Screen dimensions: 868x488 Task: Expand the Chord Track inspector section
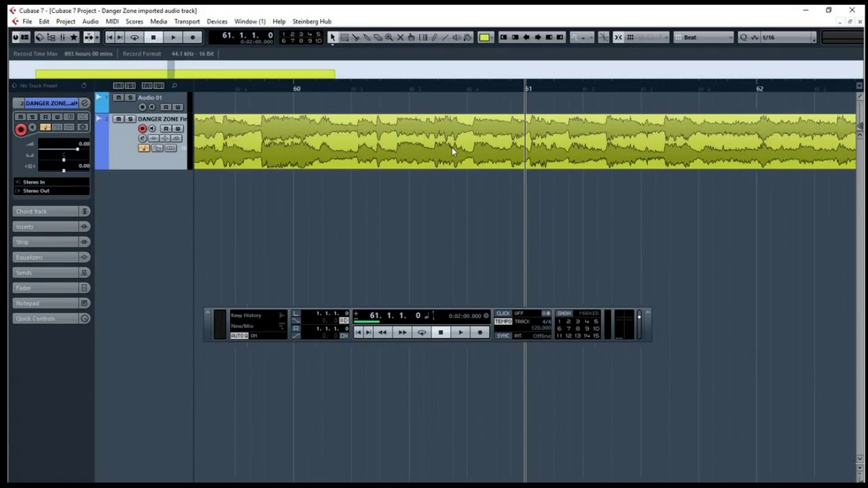(x=52, y=211)
